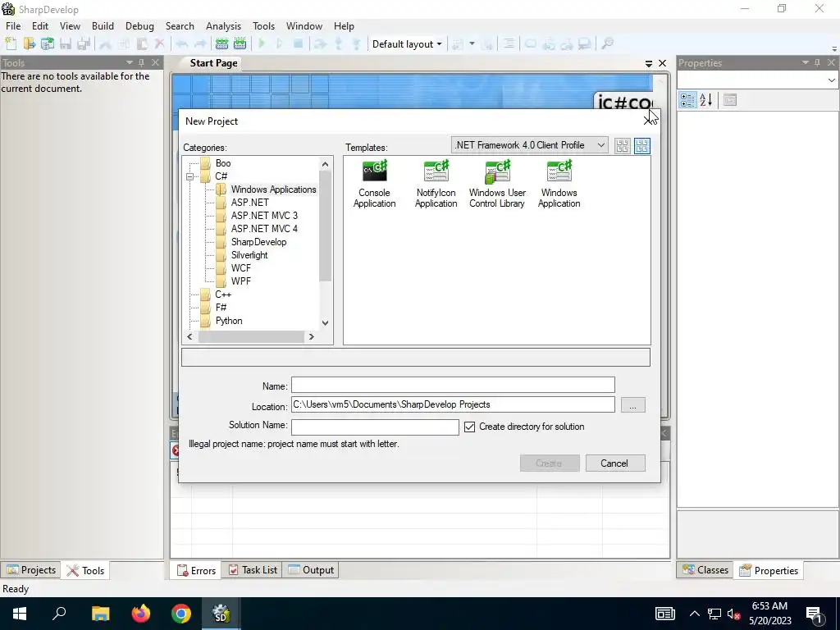The height and width of the screenshot is (630, 840).
Task: Sort Properties alphabetically
Action: point(706,99)
